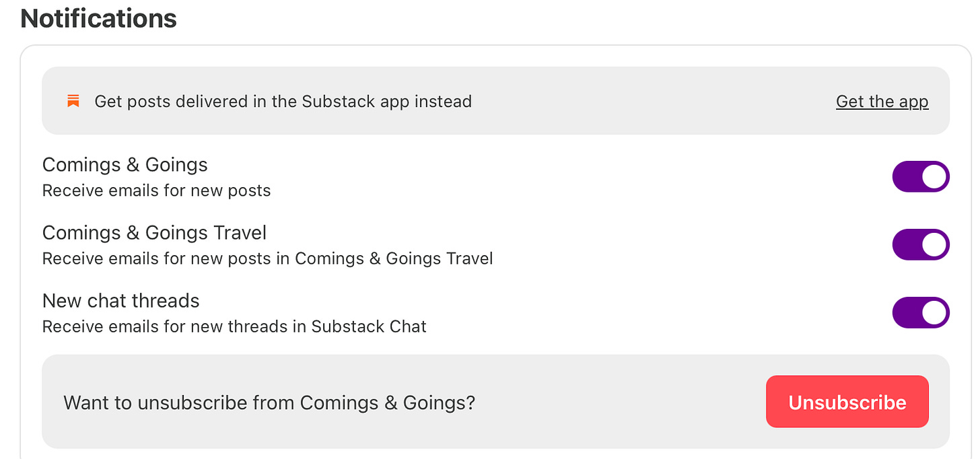This screenshot has height=459, width=980.
Task: Click the description under Comings & Goings Travel
Action: [x=267, y=258]
